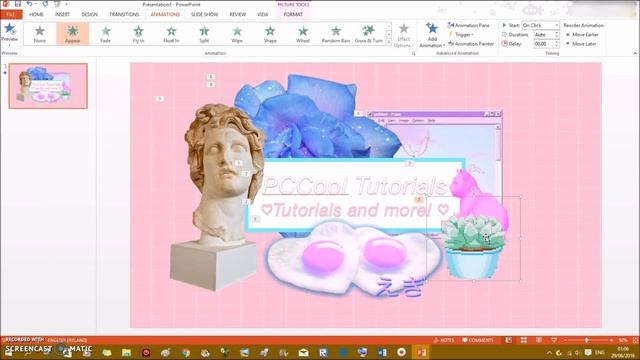640x360 pixels.
Task: Open Effect Options menu
Action: [x=404, y=35]
